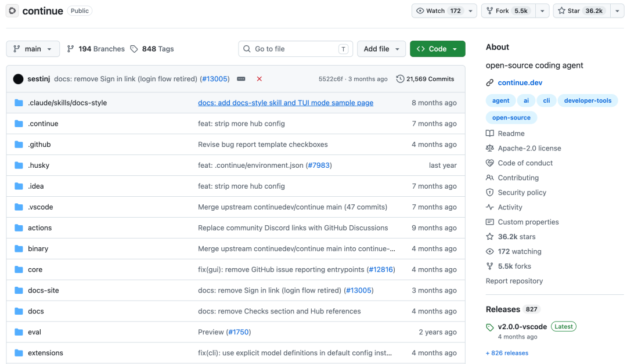Open the .claude/skills/docs-style folder
627x364 pixels.
point(67,103)
